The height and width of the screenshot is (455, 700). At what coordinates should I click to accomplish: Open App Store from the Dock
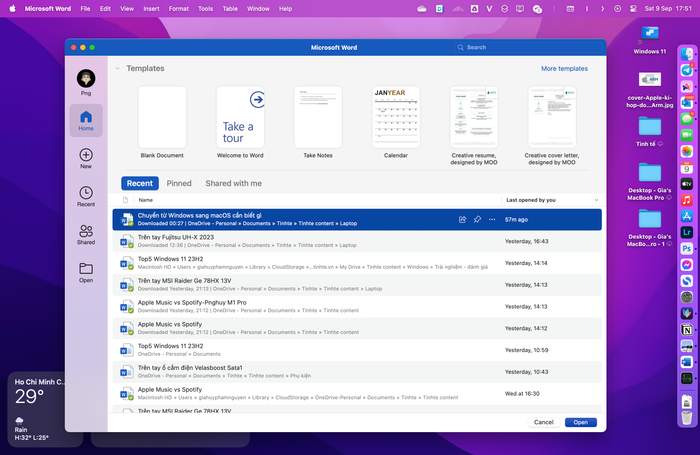[687, 216]
